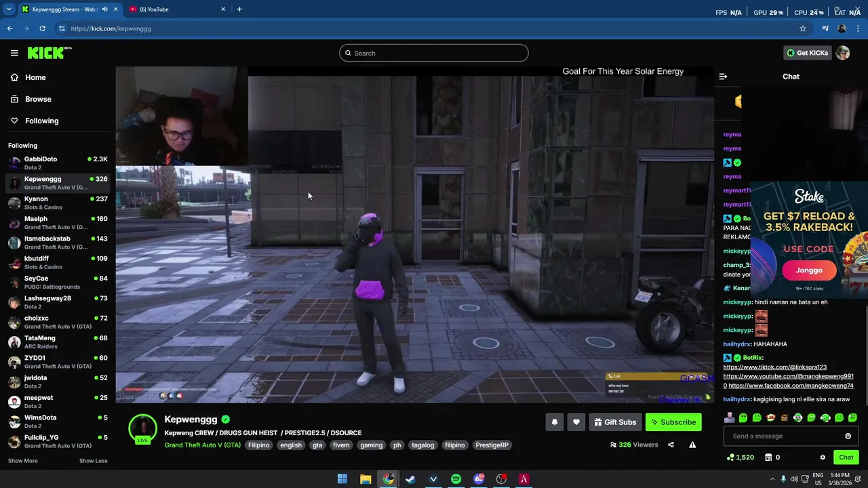Open Kyanon channel in following list
This screenshot has height=488, width=868.
pos(58,203)
